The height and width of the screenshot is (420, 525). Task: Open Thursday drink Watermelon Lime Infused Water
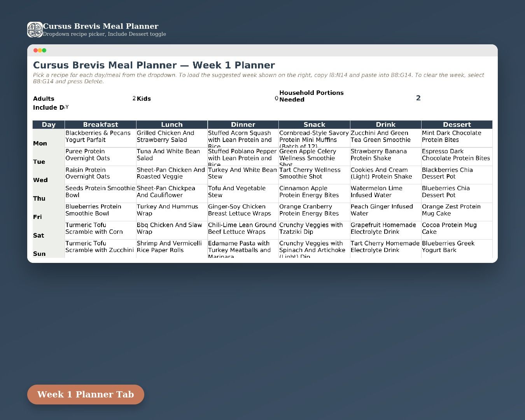coord(386,193)
